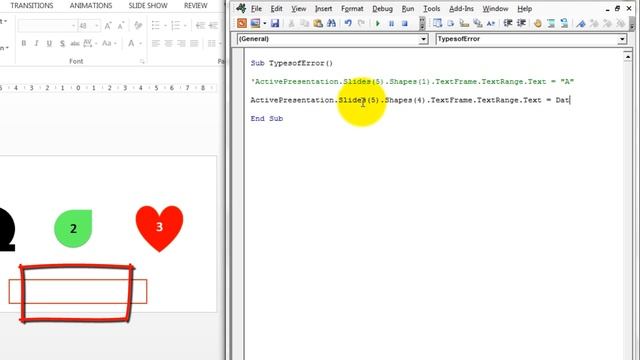
Task: Toggle Bookmark with the blue flag icon
Action: [x=581, y=23]
